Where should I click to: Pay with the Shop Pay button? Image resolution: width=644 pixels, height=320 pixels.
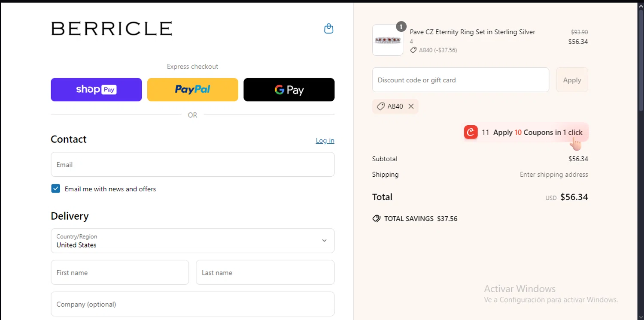(96, 90)
